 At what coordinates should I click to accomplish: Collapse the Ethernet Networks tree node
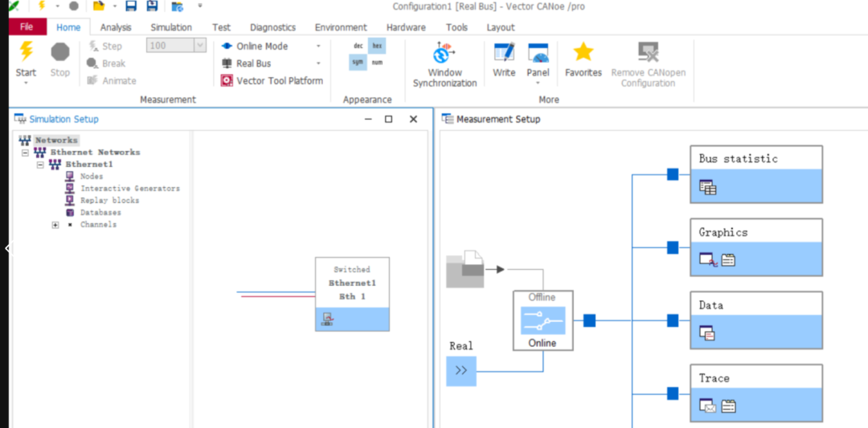(25, 152)
